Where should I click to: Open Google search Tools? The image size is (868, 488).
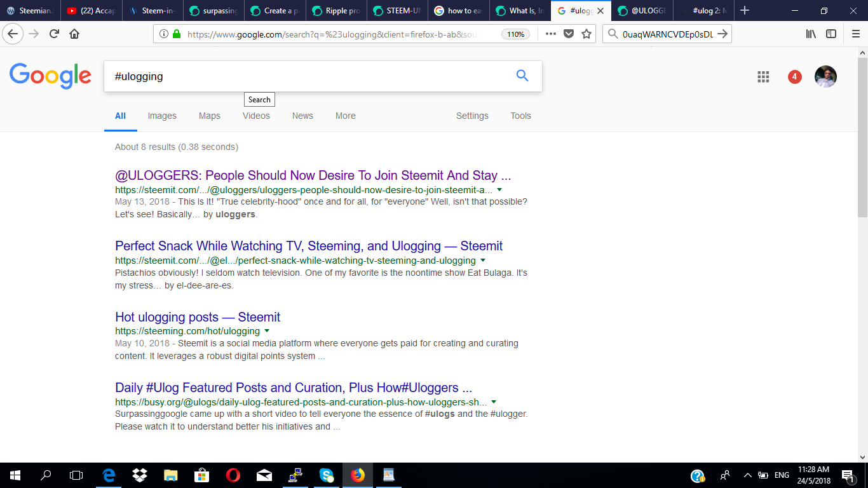[520, 116]
